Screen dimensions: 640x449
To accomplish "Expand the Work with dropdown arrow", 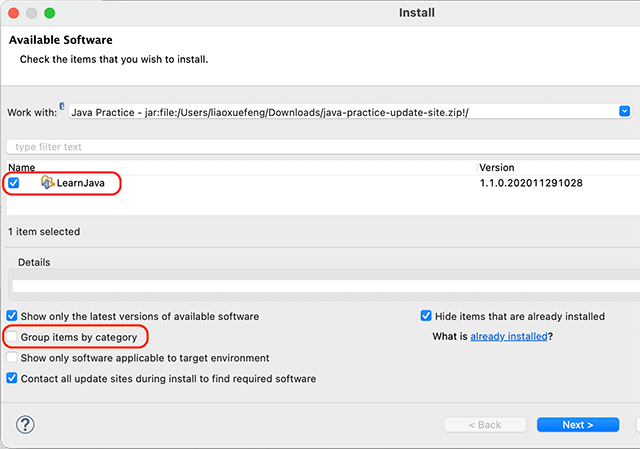I will tap(624, 111).
